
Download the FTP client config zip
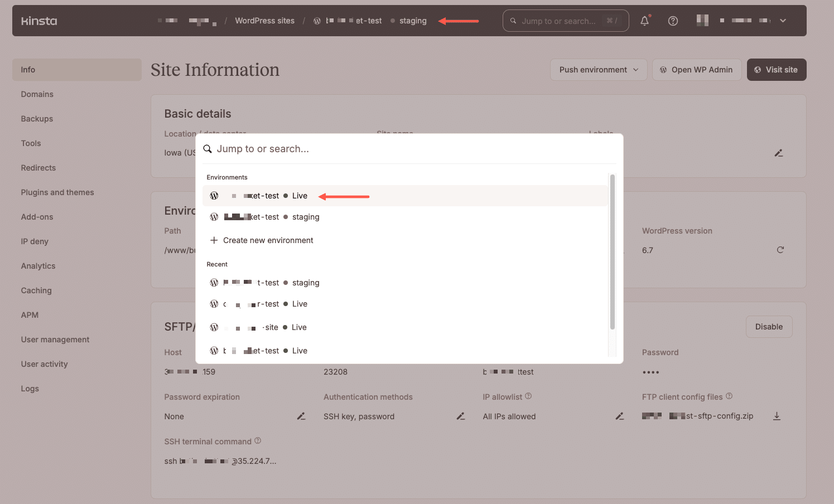776,416
